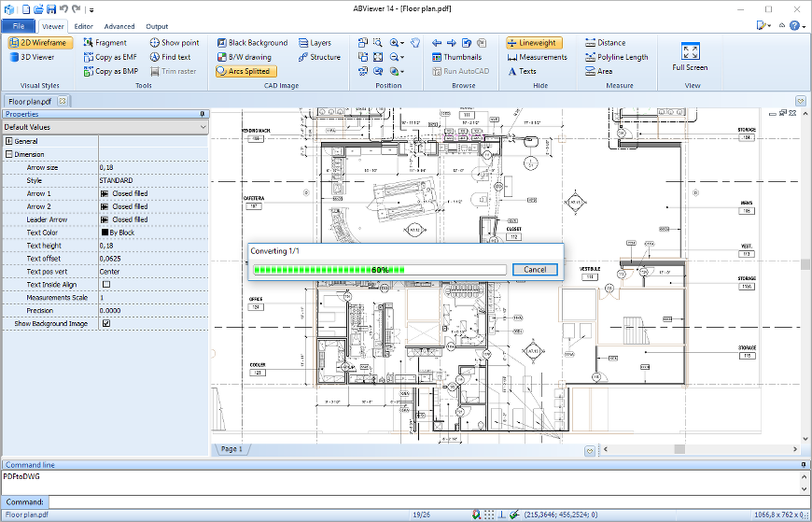Open the Thumbnails browser
Screen dimensions: 812x522
[x=456, y=57]
